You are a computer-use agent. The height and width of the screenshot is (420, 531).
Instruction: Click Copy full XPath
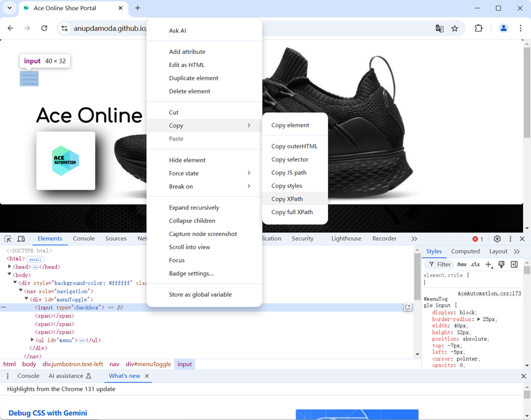295,212
